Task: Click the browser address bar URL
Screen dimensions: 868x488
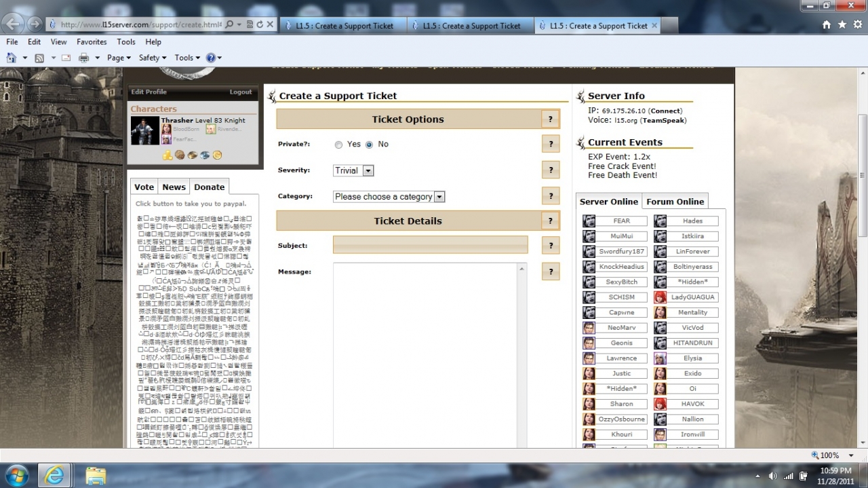Action: click(140, 24)
